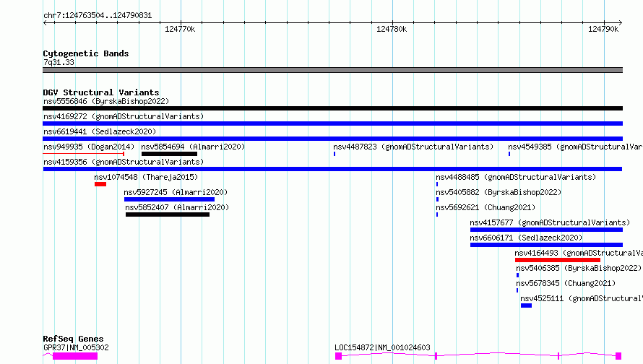Click the ruler's left arrow end
Image resolution: width=643 pixels, height=364 pixels.
point(45,23)
